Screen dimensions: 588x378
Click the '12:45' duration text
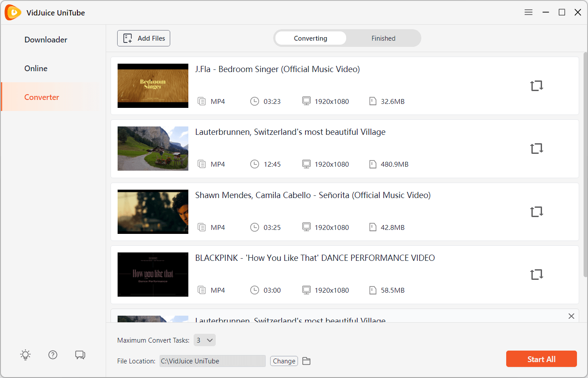272,164
